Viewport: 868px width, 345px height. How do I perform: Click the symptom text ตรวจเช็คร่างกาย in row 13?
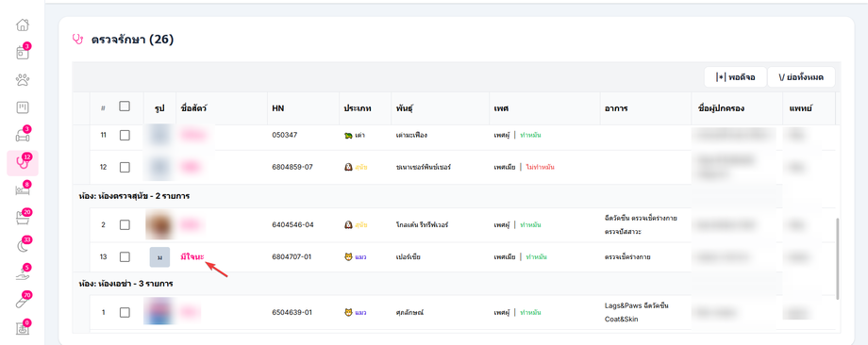point(627,257)
